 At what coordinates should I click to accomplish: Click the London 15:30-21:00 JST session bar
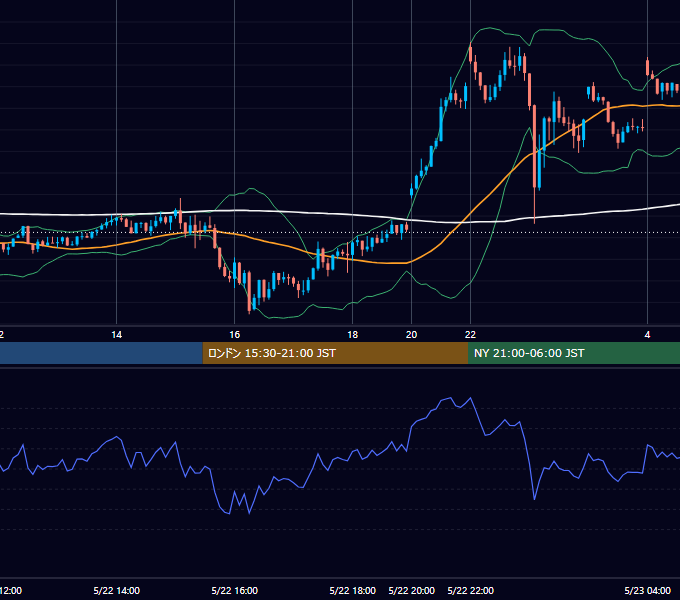pyautogui.click(x=335, y=353)
